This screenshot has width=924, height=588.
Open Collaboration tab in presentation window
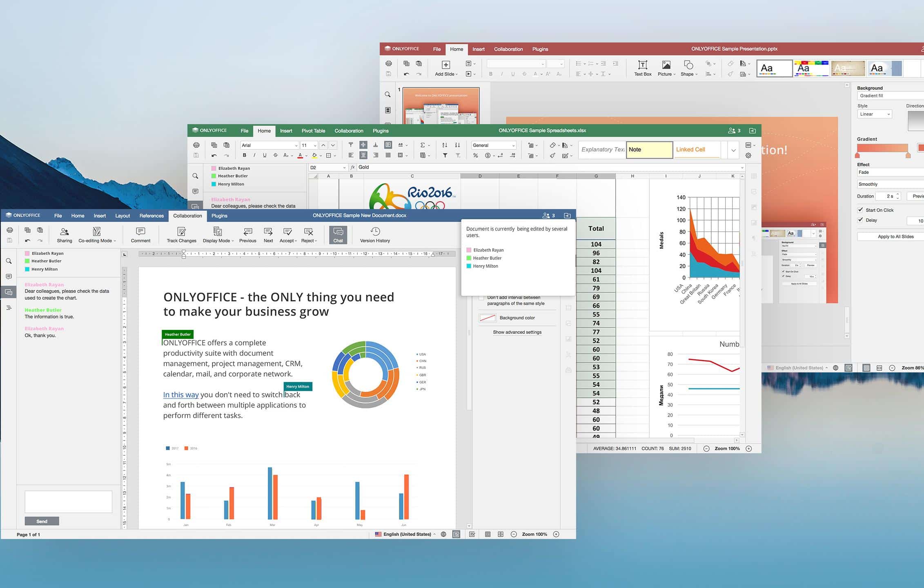pos(508,49)
